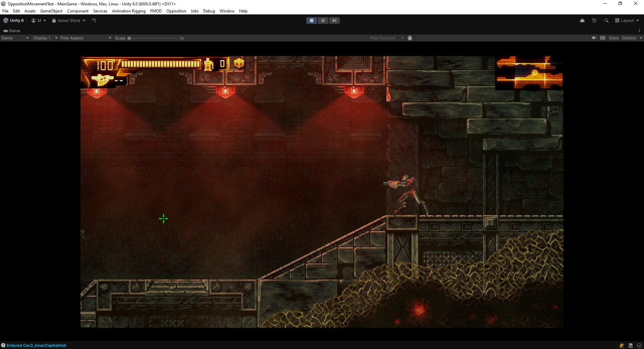Click the Unity app icon in title bar

pyautogui.click(x=3, y=4)
